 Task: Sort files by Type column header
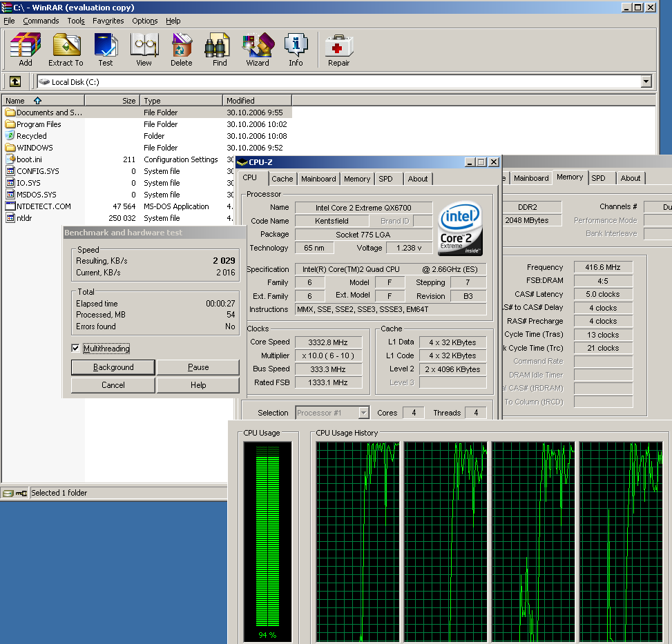coord(181,101)
